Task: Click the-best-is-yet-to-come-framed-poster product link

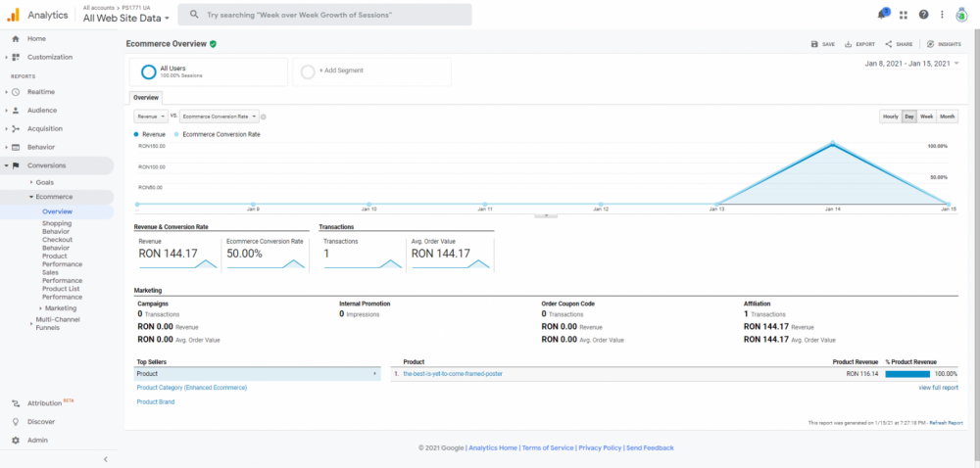Action: (453, 374)
